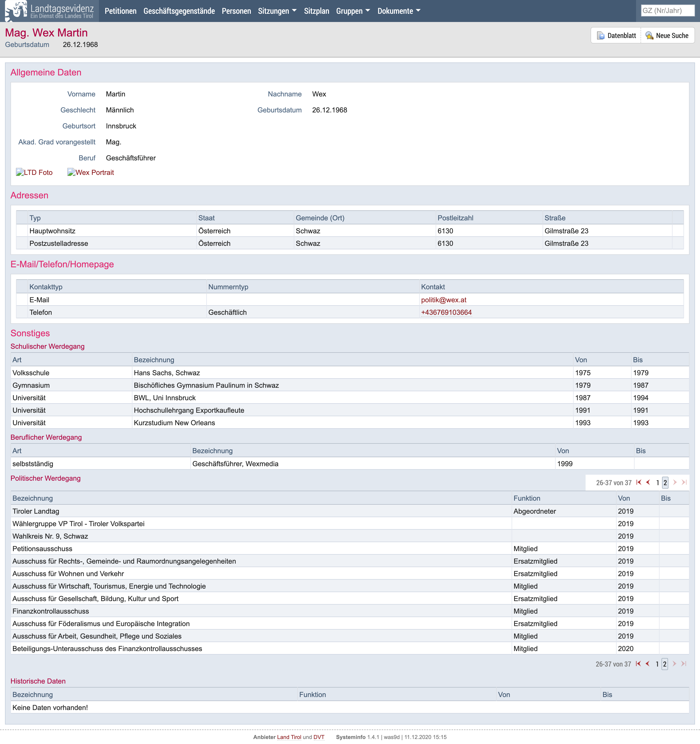Go to first page in bottom pager
Image resolution: width=700 pixels, height=744 pixels.
click(638, 664)
